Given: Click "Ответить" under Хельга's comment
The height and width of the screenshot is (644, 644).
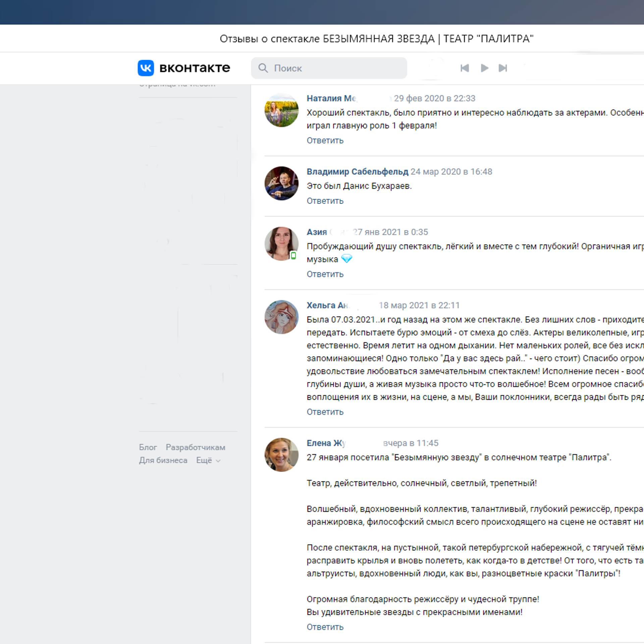Looking at the screenshot, I should 325,412.
